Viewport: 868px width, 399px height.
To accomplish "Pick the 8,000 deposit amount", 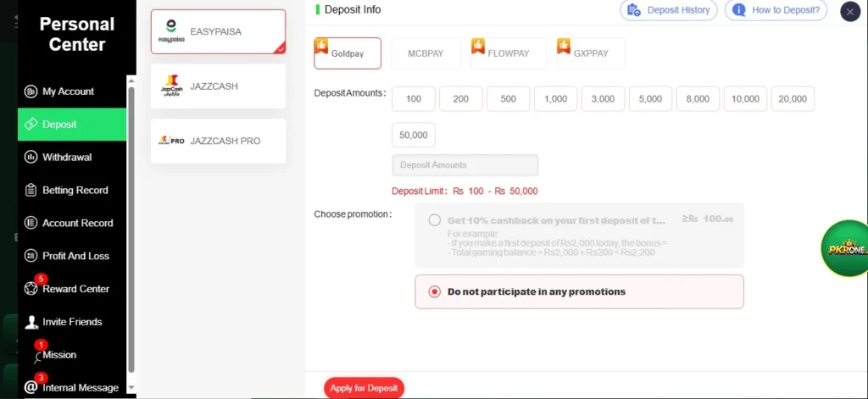I will [698, 99].
